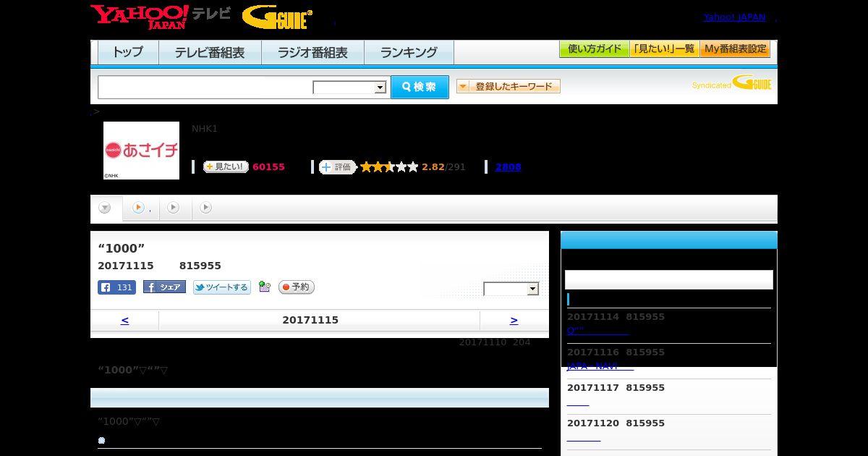Click the white field in the right sidebar
This screenshot has height=456, width=868.
(x=669, y=279)
